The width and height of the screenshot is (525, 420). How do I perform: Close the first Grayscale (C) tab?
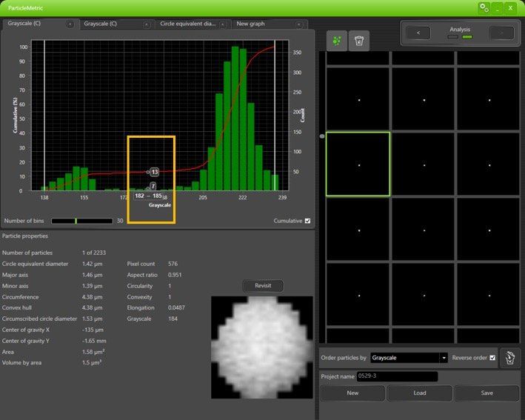[x=70, y=24]
